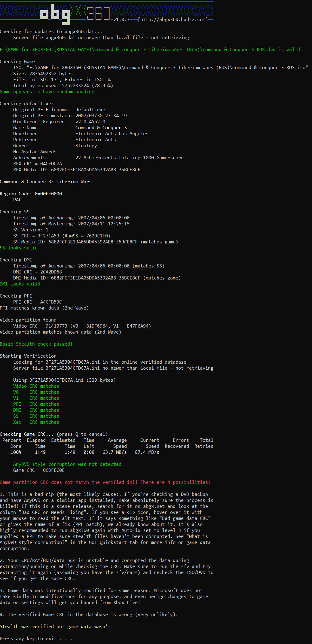Screen dimensions: 312x644
Task: Click 'Region Code: 0x00FF0000' line
Action: pyautogui.click(x=31, y=194)
